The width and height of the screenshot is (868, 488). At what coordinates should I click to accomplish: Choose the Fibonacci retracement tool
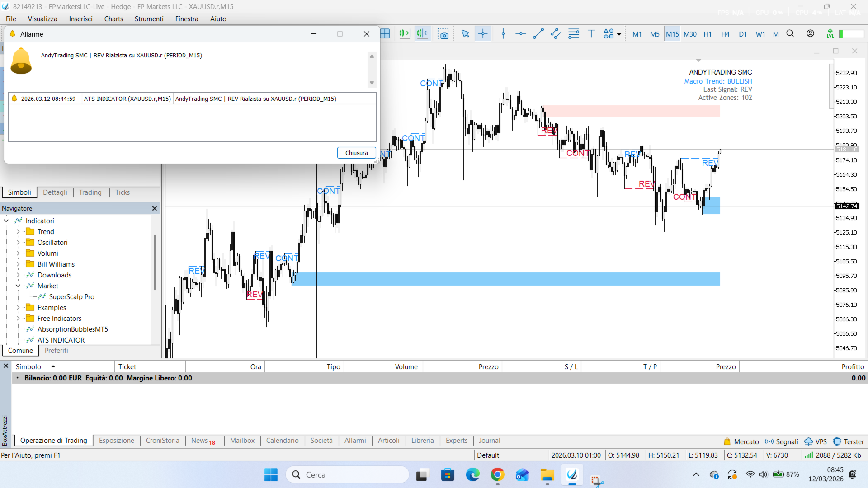[x=574, y=34]
